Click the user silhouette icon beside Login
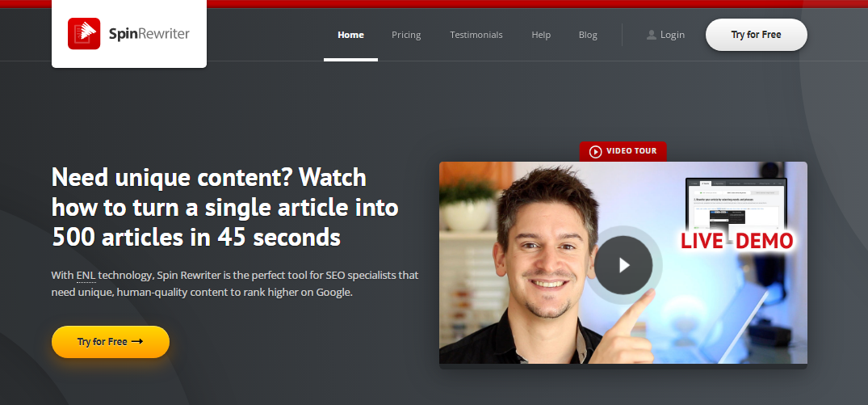The width and height of the screenshot is (868, 405). coord(652,34)
